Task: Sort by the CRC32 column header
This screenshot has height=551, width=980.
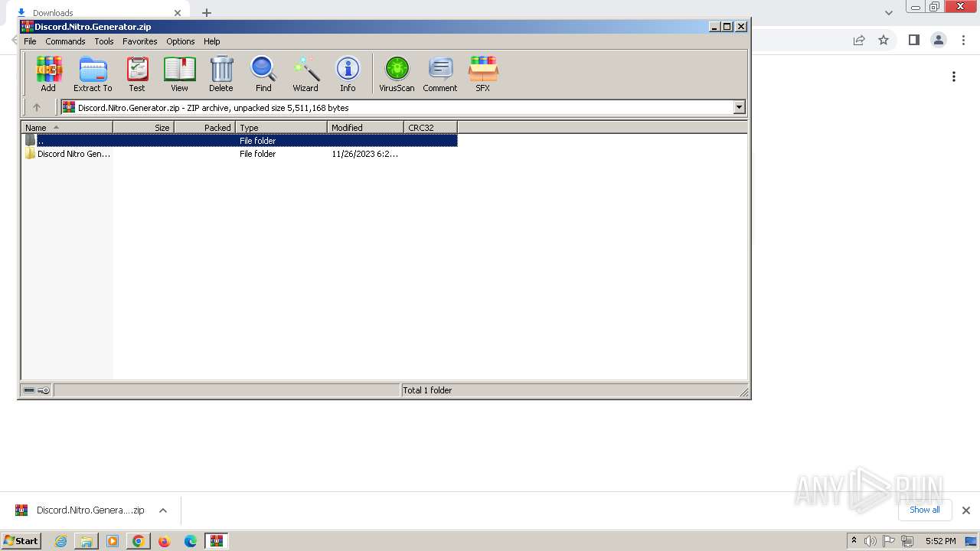Action: click(x=430, y=127)
